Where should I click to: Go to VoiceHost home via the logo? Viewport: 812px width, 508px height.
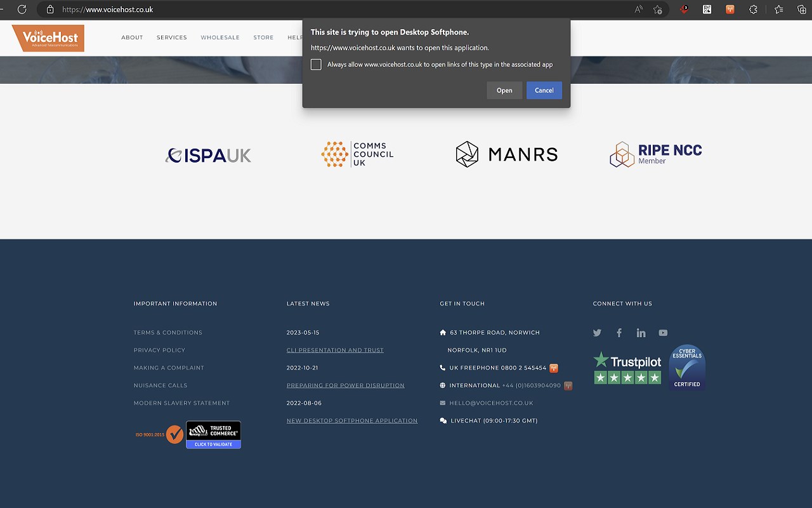coord(48,38)
